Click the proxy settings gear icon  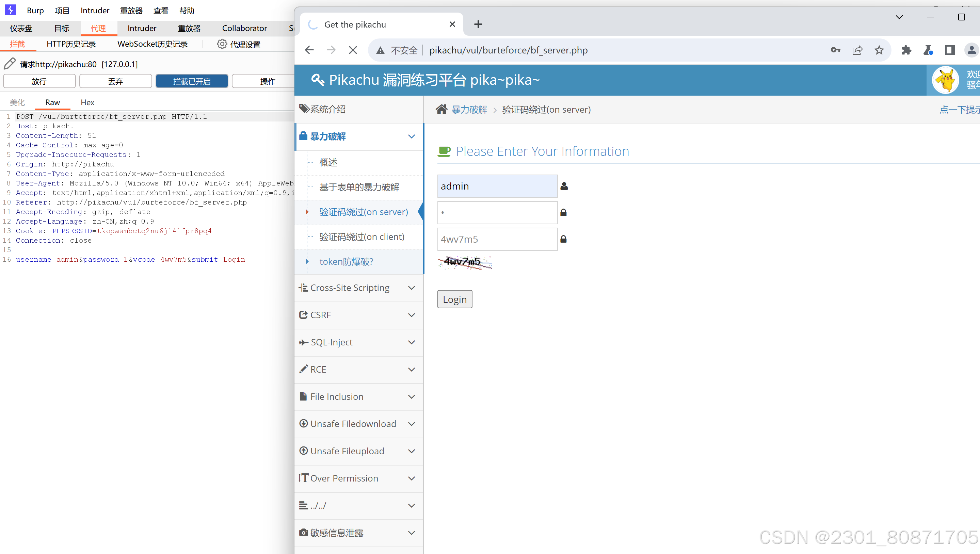click(x=222, y=44)
